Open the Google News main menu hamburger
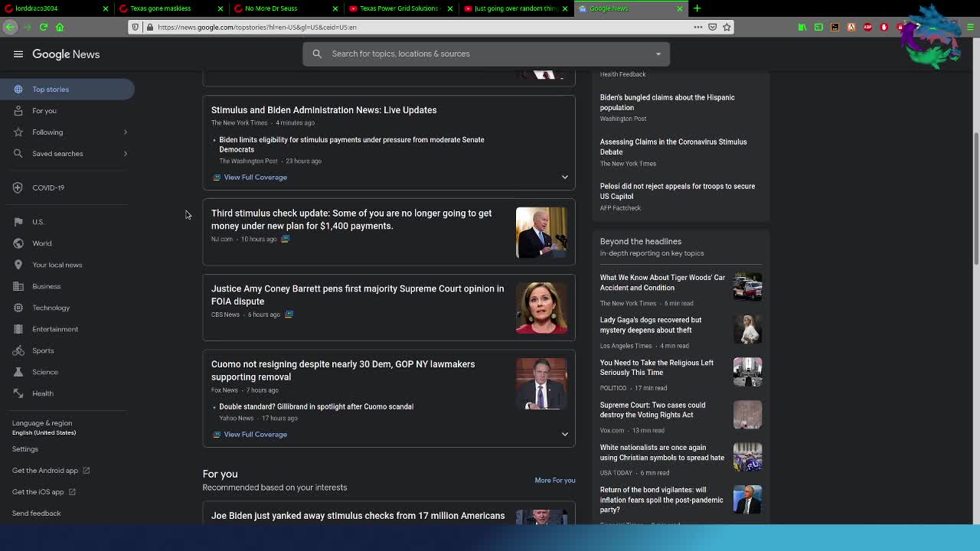This screenshot has width=980, height=551. [x=18, y=54]
